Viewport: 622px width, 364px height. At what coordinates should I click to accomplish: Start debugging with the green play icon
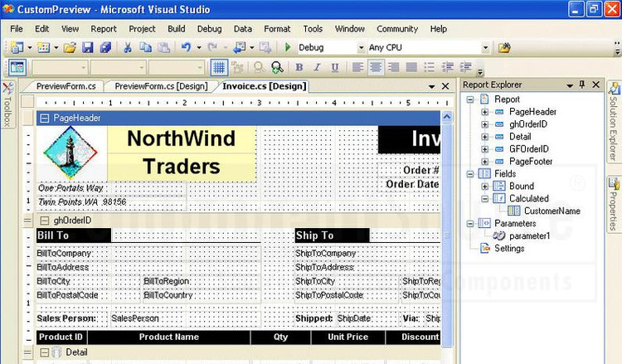(288, 47)
